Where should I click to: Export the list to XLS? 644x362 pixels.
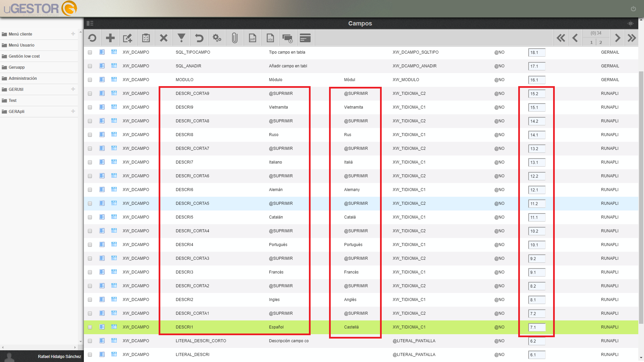[x=270, y=38]
